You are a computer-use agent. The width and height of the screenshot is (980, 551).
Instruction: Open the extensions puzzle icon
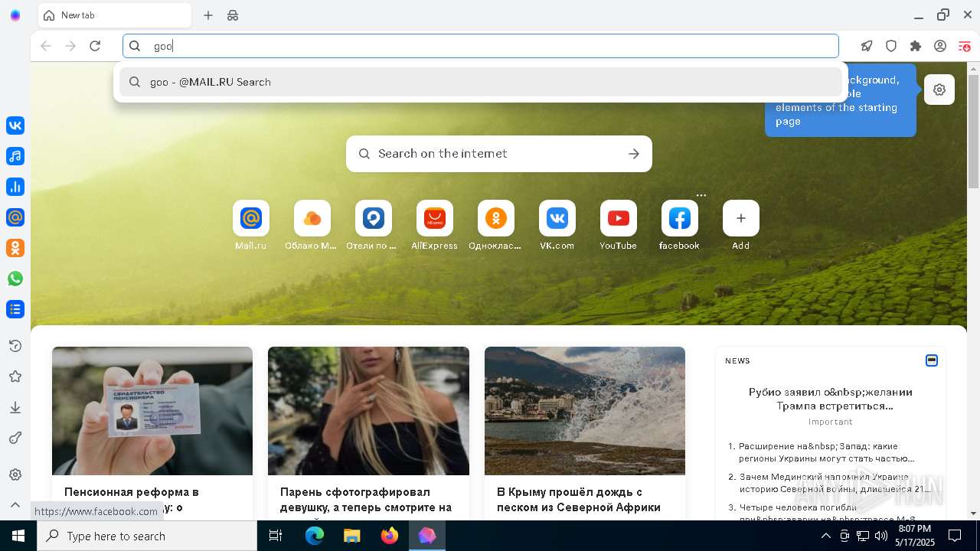coord(916,46)
